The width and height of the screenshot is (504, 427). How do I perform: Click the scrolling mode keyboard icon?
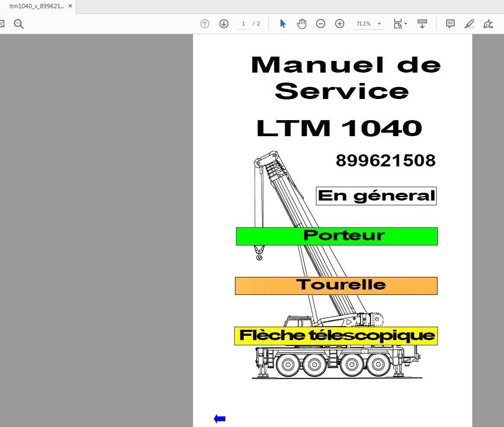point(422,24)
